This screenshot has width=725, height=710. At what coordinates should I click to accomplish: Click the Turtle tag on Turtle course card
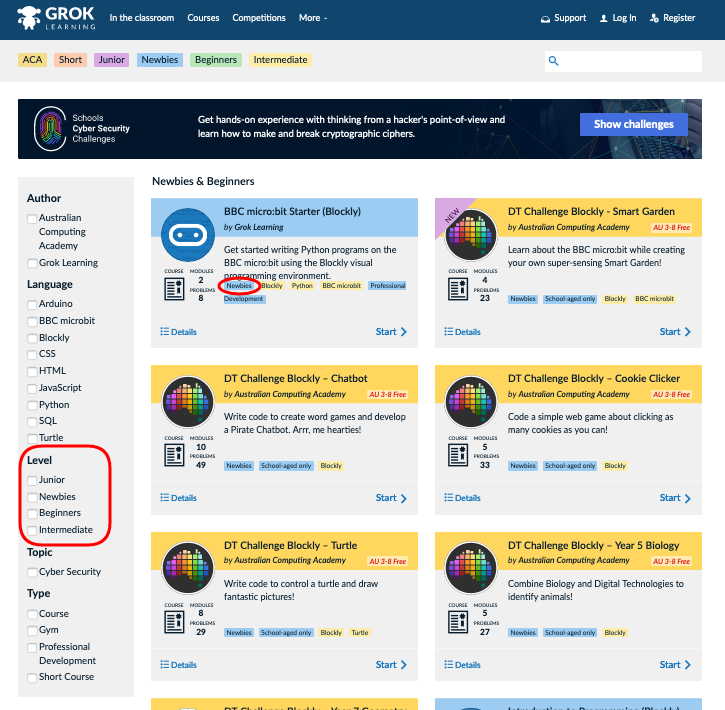[360, 632]
